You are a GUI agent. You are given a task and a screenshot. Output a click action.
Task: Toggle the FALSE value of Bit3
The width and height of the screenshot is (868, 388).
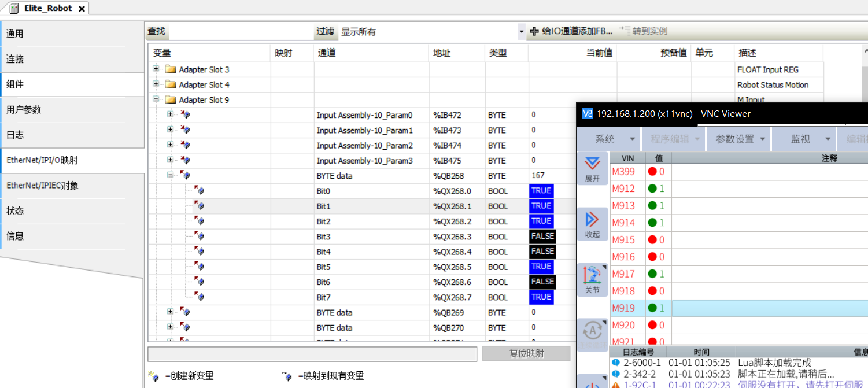(542, 237)
